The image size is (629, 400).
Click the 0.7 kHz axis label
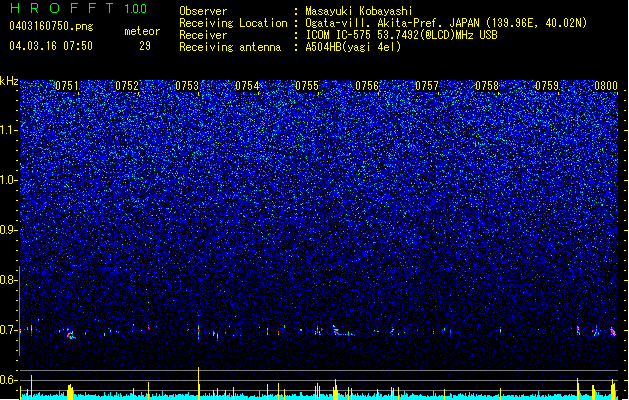[x=9, y=330]
